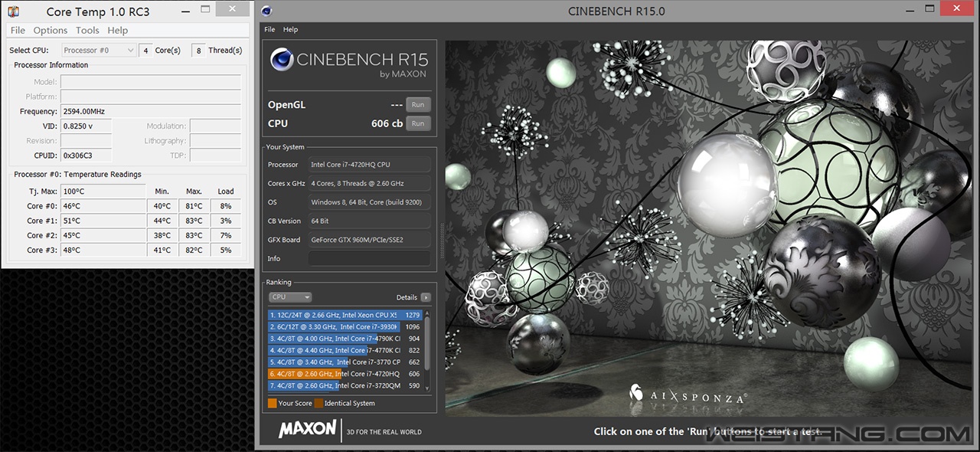The image size is (980, 452).
Task: Click the CB Version field 64 Bit
Action: pos(369,221)
